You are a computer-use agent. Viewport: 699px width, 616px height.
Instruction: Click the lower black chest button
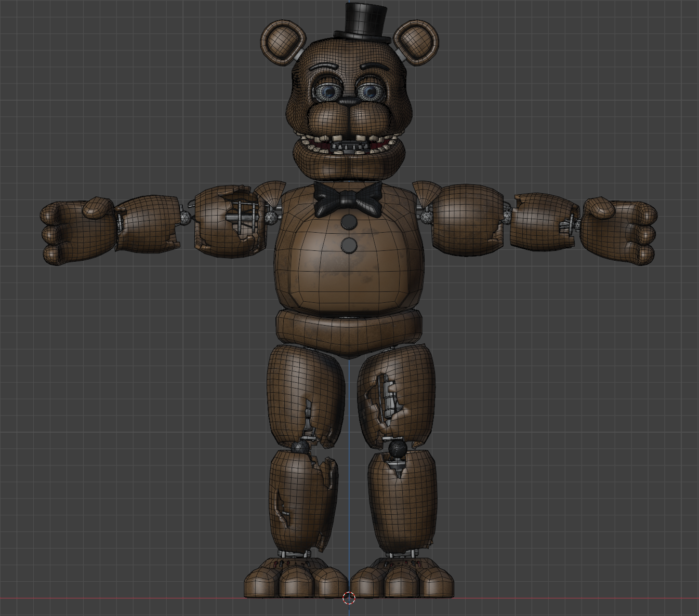tap(349, 245)
